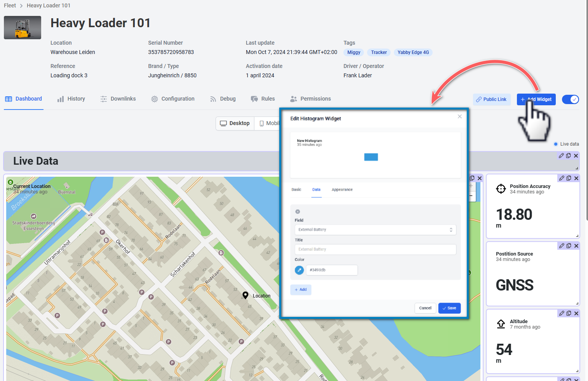Click the Miggy tag
Image resolution: width=588 pixels, height=381 pixels.
click(x=354, y=52)
